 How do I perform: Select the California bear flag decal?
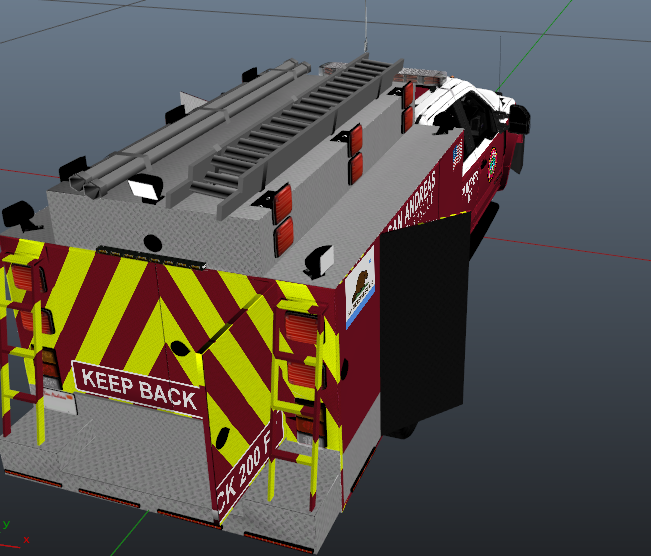(360, 286)
